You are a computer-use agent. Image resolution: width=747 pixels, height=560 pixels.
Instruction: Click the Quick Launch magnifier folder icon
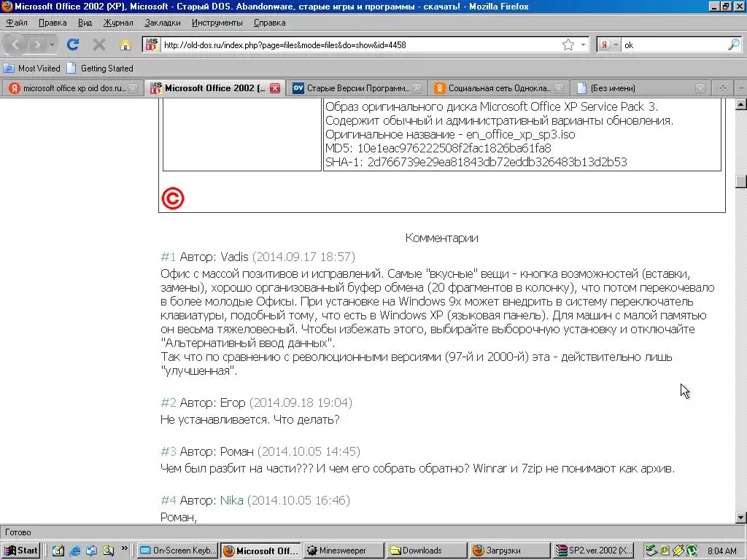point(108,551)
